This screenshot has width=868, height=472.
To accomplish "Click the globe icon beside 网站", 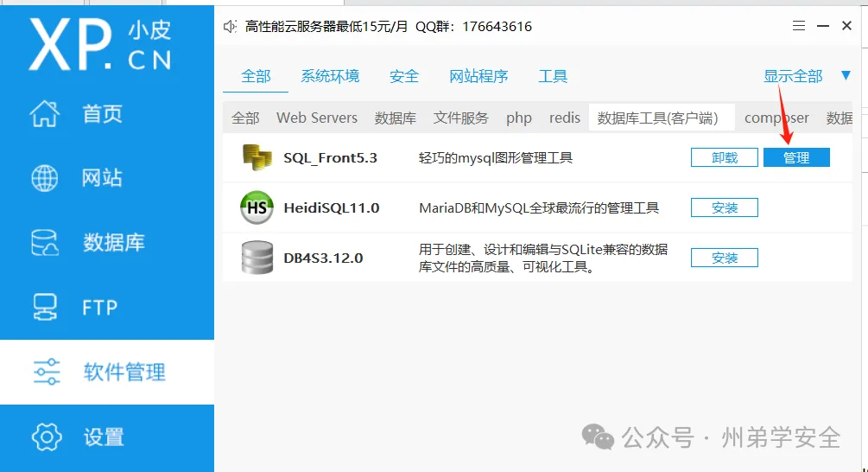I will pyautogui.click(x=45, y=178).
